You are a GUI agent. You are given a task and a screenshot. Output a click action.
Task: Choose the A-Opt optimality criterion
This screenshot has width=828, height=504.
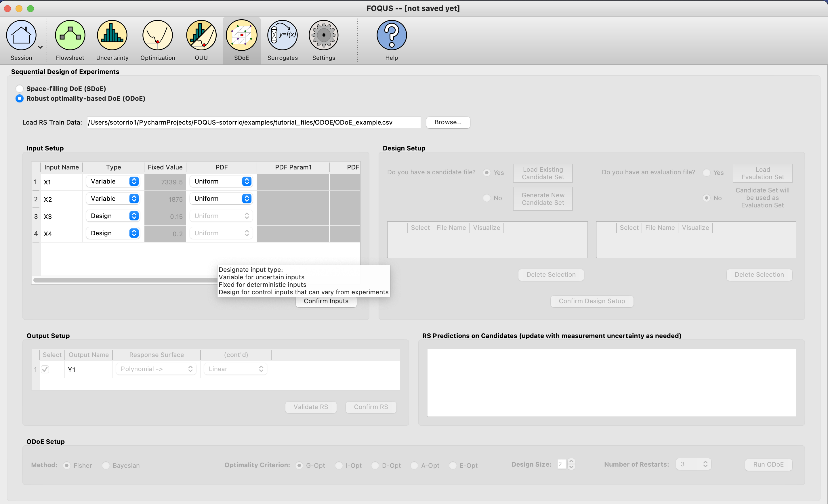click(x=414, y=465)
